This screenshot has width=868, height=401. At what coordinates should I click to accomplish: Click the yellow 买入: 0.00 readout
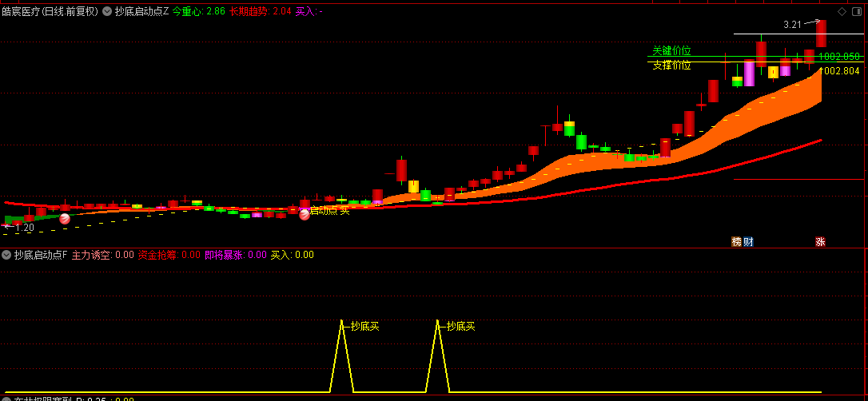coord(293,255)
